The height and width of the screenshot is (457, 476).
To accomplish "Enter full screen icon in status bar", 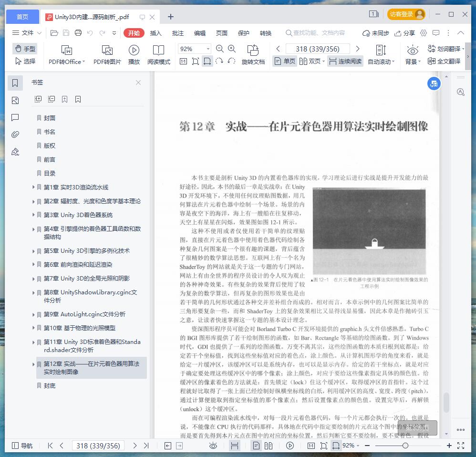I will pyautogui.click(x=461, y=446).
